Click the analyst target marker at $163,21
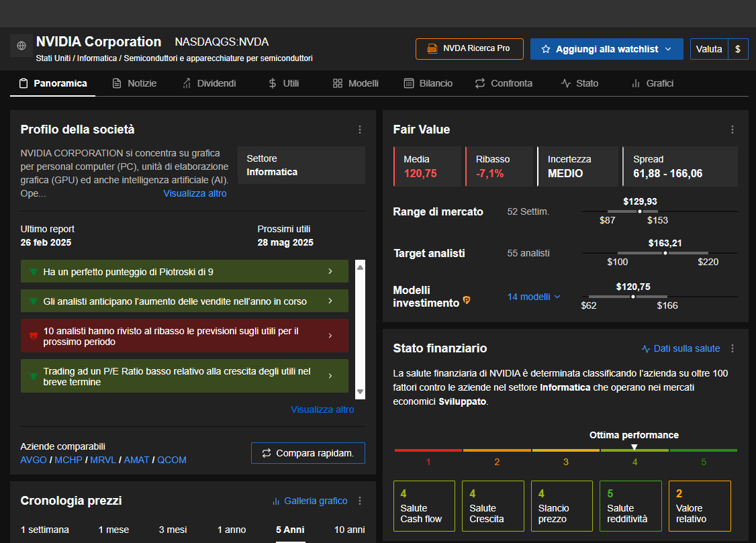This screenshot has width=756, height=543. click(665, 253)
